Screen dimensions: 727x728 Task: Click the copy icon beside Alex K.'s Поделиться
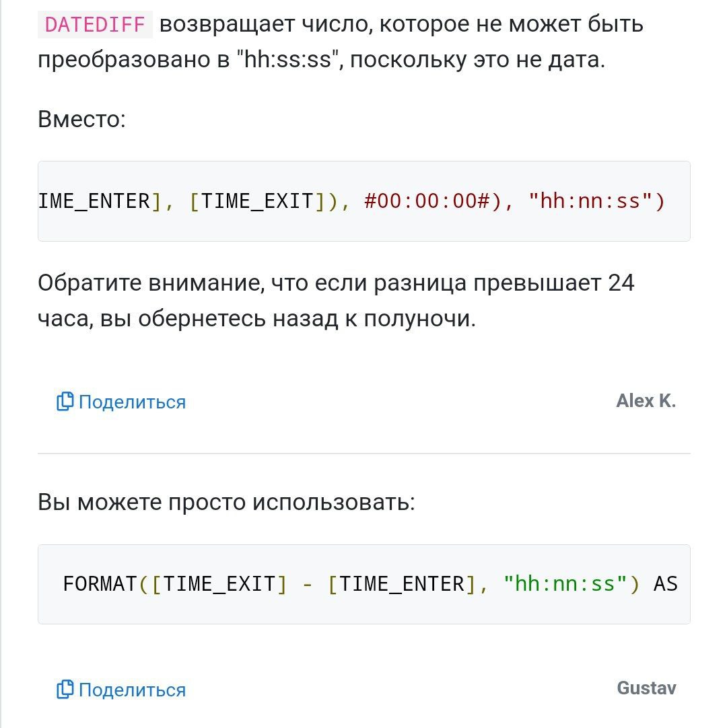click(65, 402)
